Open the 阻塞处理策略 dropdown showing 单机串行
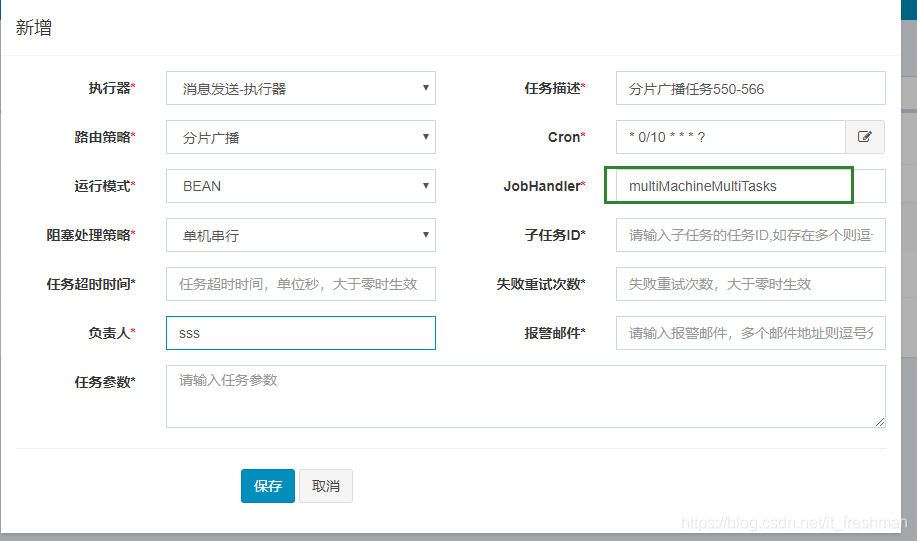917x541 pixels. click(x=301, y=235)
